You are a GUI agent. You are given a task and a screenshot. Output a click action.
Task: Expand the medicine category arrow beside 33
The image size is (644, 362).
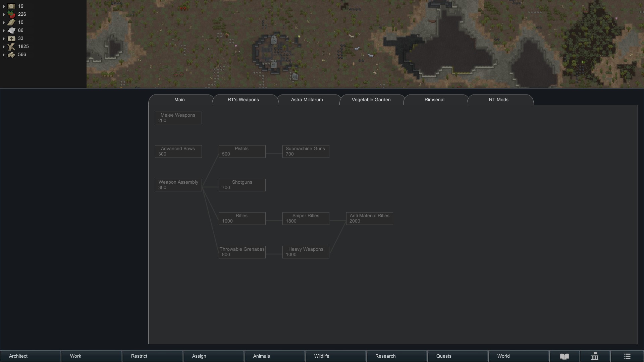tap(3, 39)
